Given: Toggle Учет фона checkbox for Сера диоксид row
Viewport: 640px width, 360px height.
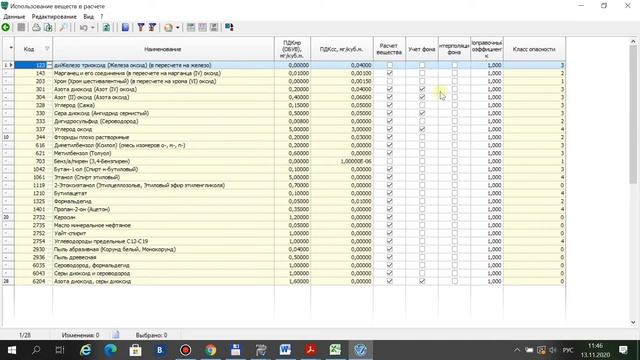Looking at the screenshot, I should point(422,113).
